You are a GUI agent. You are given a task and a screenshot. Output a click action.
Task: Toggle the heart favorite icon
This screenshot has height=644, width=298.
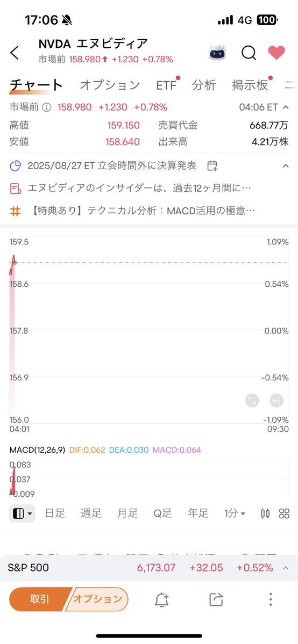point(276,52)
